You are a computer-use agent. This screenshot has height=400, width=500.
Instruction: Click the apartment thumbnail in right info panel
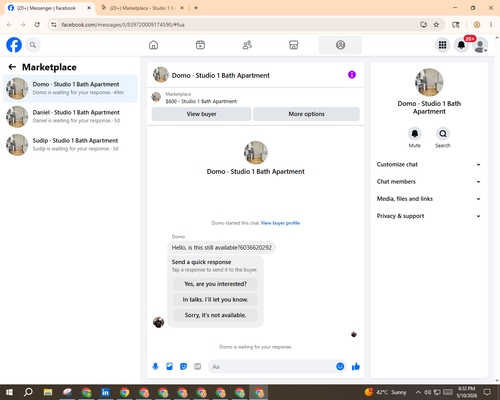[x=429, y=82]
